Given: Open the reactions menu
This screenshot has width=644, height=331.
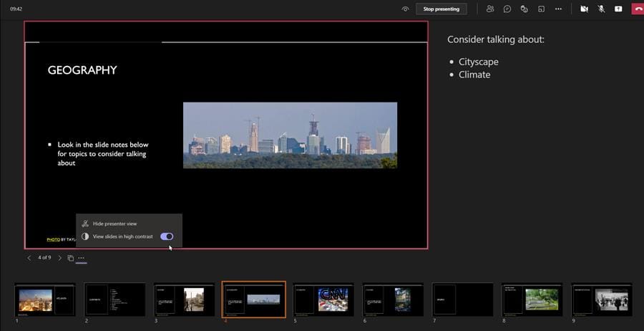Looking at the screenshot, I should [x=524, y=9].
